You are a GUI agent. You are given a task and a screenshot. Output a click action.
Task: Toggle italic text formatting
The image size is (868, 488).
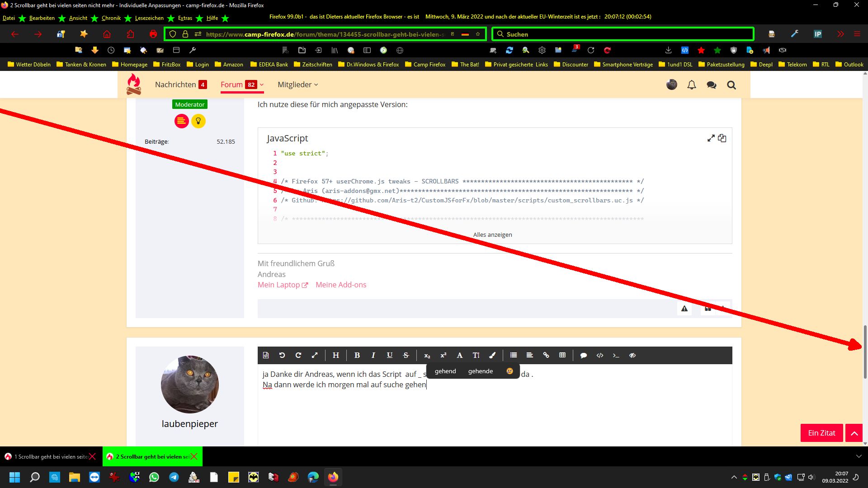[x=373, y=355]
